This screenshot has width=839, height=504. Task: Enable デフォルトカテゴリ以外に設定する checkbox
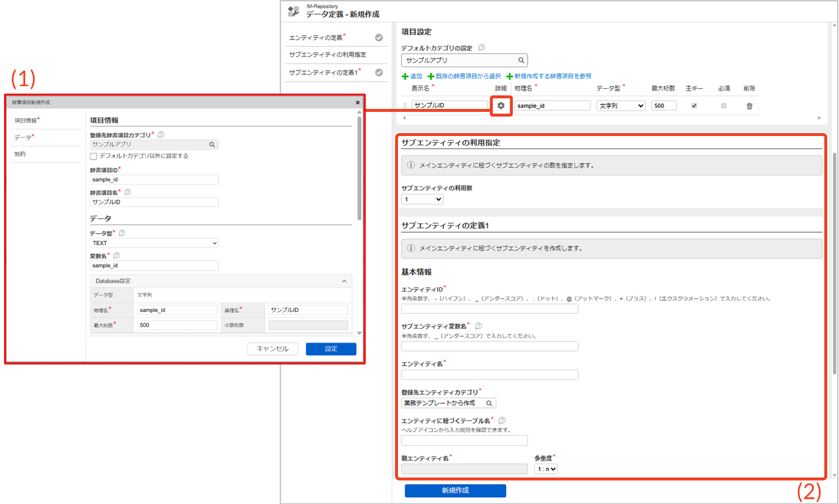[94, 157]
